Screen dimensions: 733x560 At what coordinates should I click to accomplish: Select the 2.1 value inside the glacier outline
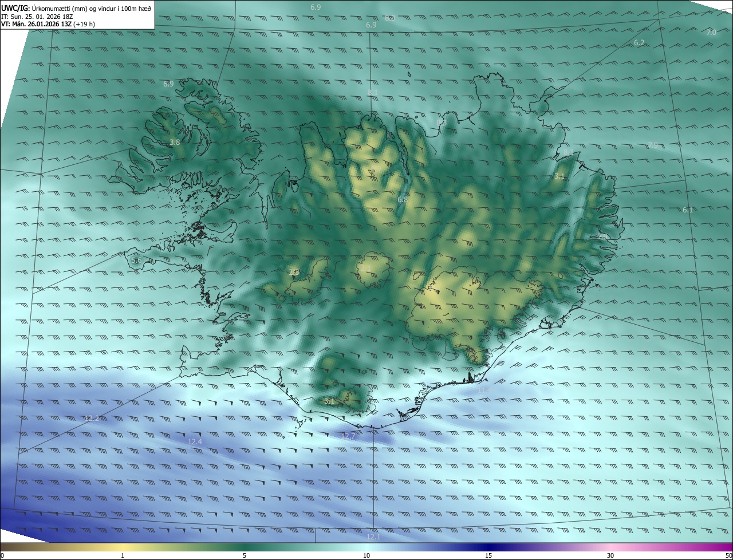pyautogui.click(x=366, y=267)
